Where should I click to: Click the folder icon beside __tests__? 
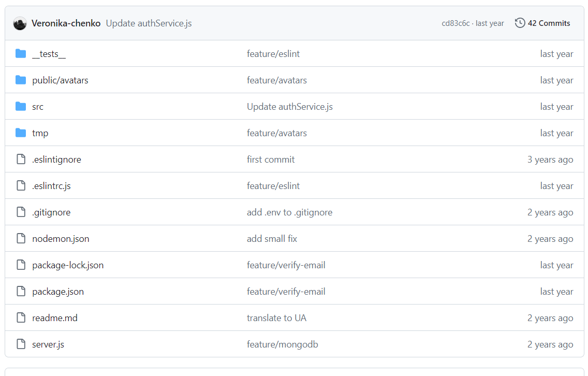[x=21, y=53]
